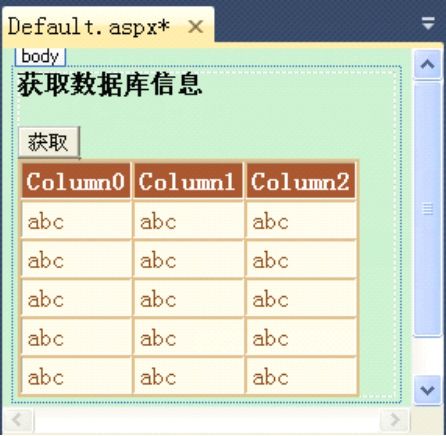Click the horizontal scrollbar right arrow
Image resolution: width=446 pixels, height=436 pixels.
point(394,420)
